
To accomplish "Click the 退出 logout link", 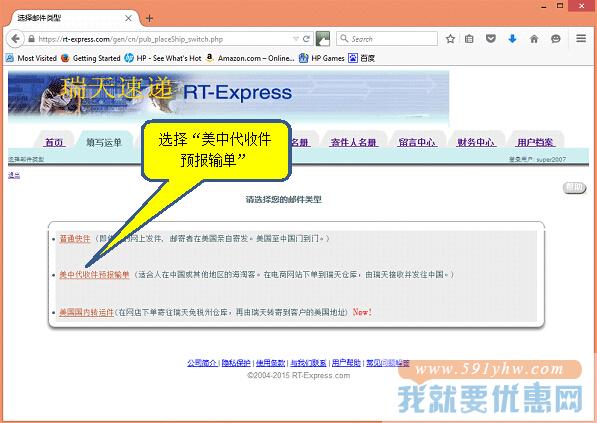I will pyautogui.click(x=14, y=176).
